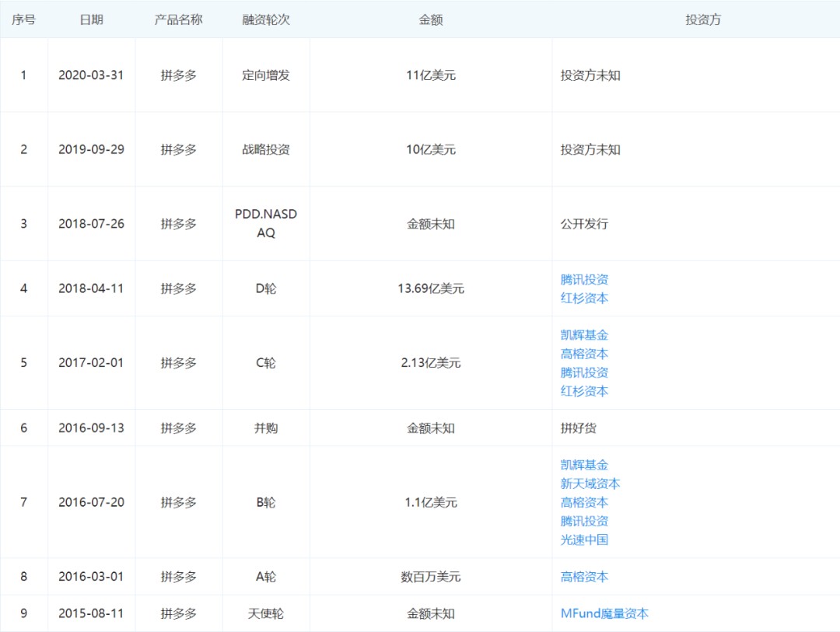840x632 pixels.
Task: Click the 投资方 column header
Action: click(702, 19)
